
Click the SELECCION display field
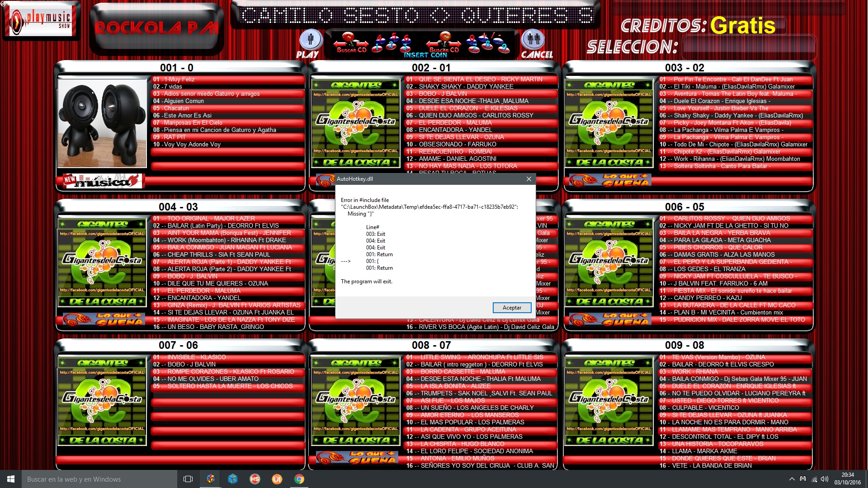click(x=749, y=47)
